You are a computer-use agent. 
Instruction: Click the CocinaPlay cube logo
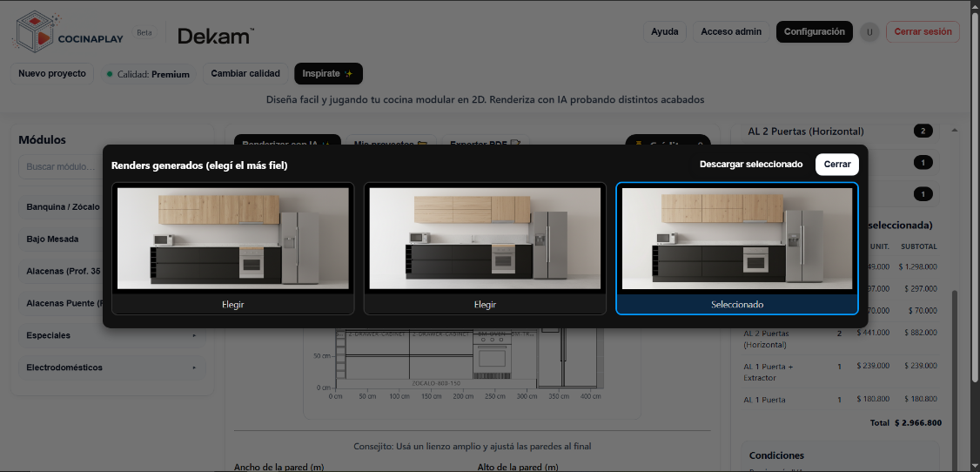pos(33,31)
